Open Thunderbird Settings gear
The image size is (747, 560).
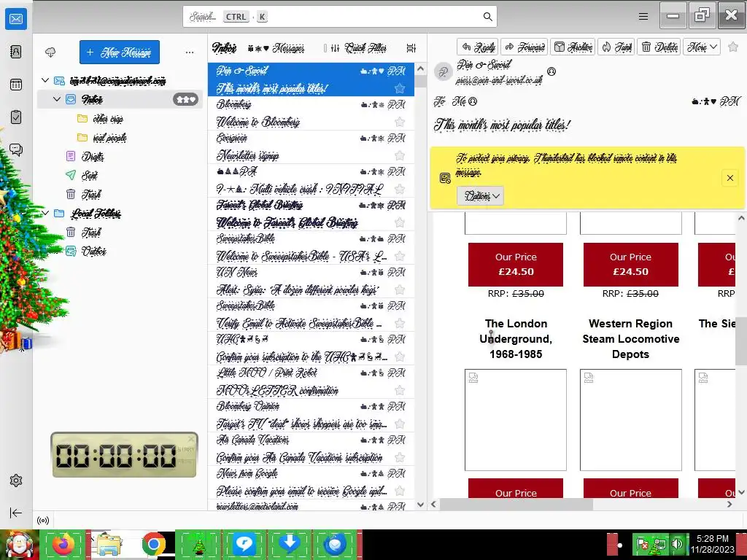(x=16, y=481)
